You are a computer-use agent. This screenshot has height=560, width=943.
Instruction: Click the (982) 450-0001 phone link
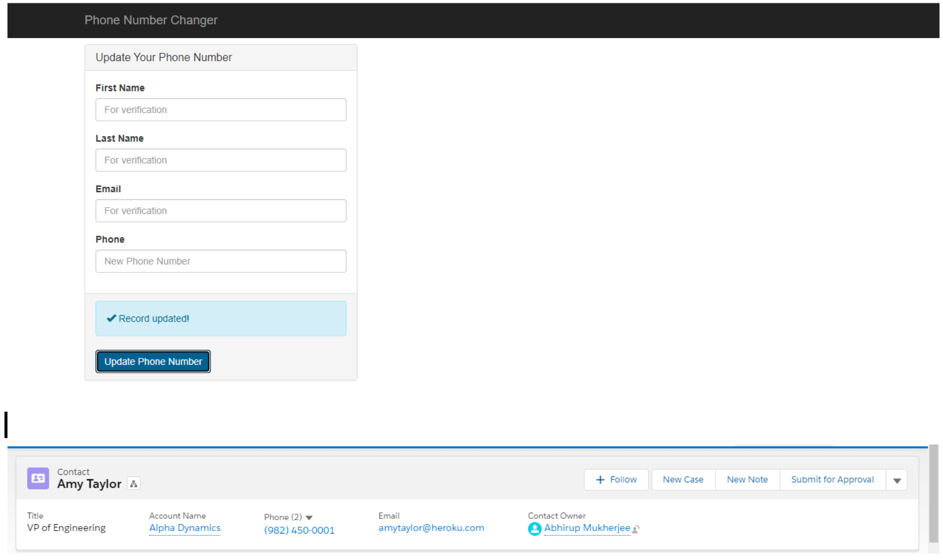(299, 531)
